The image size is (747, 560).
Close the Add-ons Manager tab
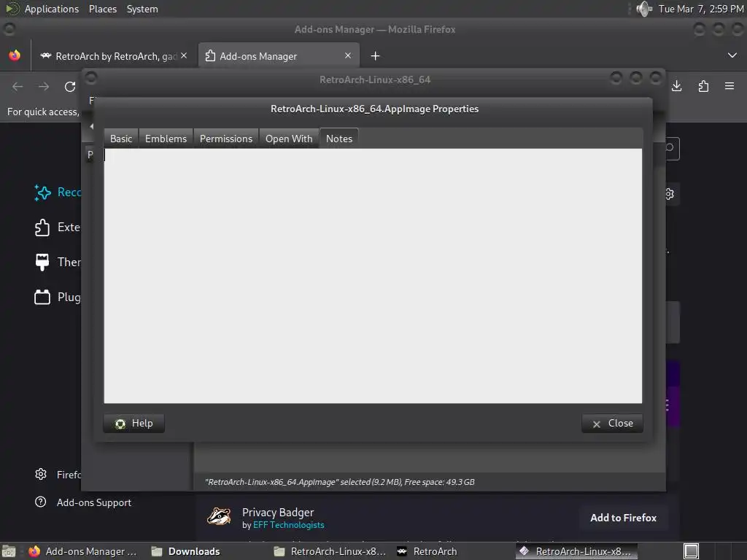tap(348, 55)
